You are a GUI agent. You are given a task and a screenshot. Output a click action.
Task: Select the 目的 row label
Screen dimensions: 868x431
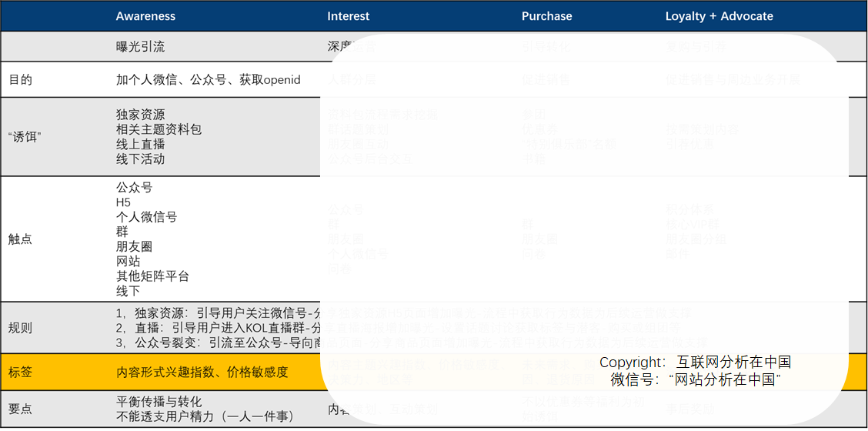[x=20, y=80]
